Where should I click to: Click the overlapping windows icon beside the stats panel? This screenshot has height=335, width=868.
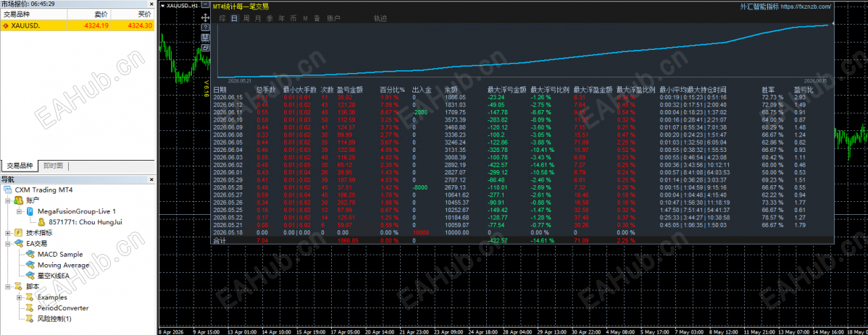tap(205, 48)
